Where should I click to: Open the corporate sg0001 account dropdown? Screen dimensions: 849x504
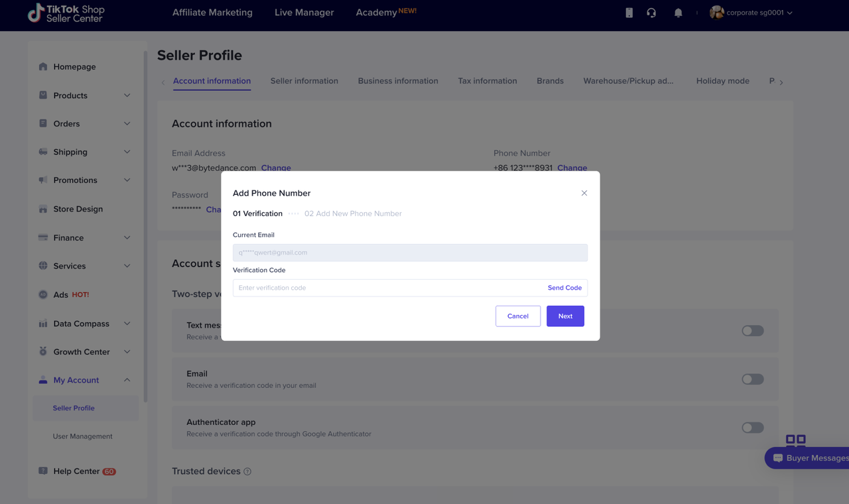click(751, 13)
